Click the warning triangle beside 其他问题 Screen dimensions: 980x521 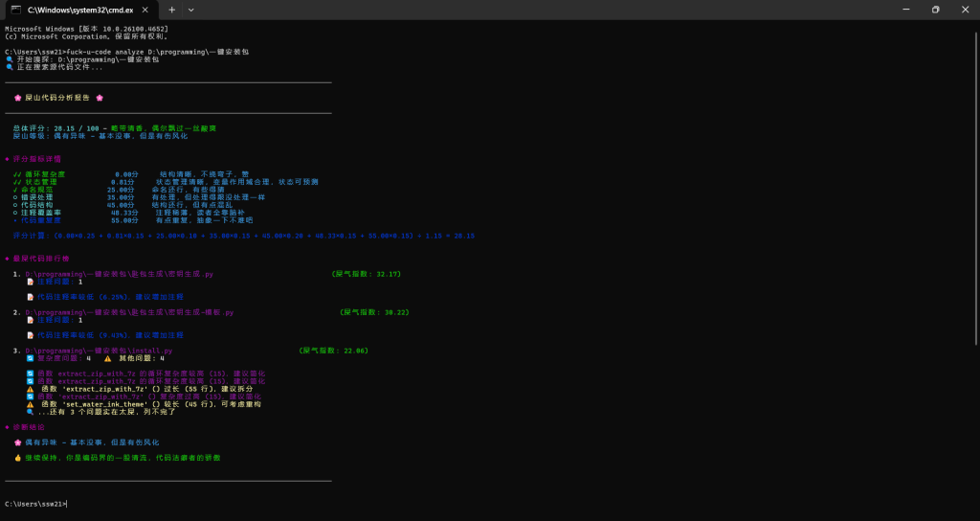click(x=107, y=358)
